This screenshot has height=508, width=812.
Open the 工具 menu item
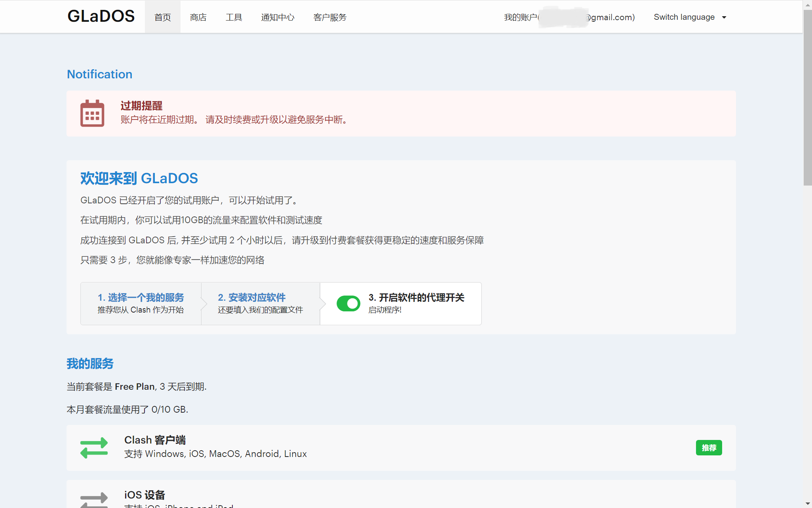tap(234, 17)
